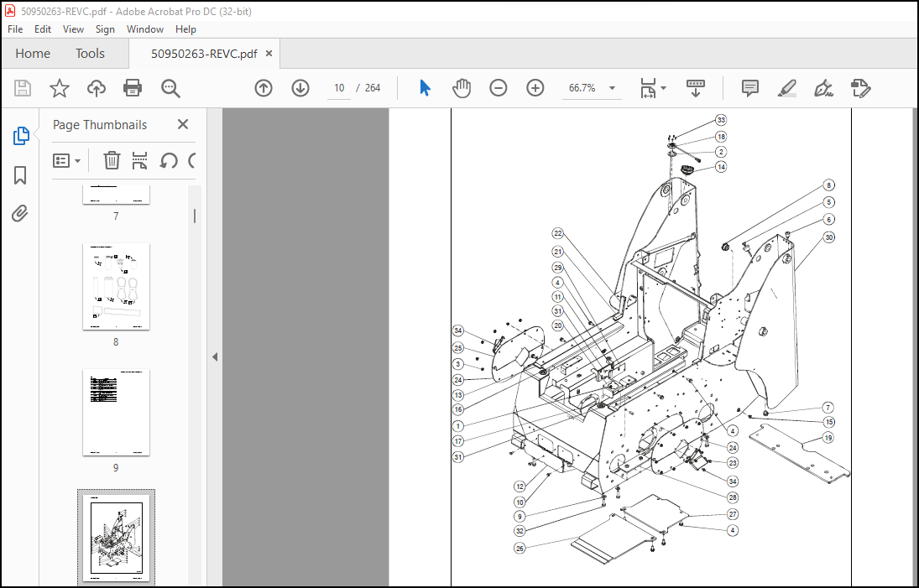Switch to the Tools tab
Image resolution: width=919 pixels, height=588 pixels.
click(90, 54)
